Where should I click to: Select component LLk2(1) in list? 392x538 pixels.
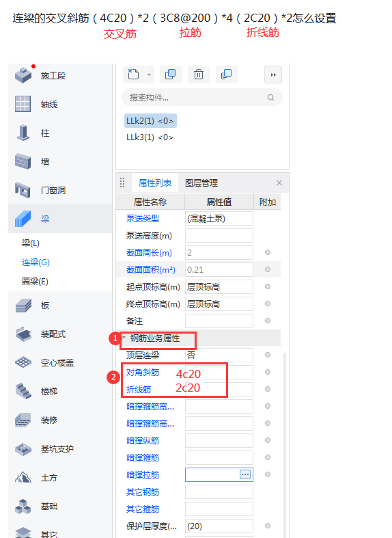click(x=150, y=121)
